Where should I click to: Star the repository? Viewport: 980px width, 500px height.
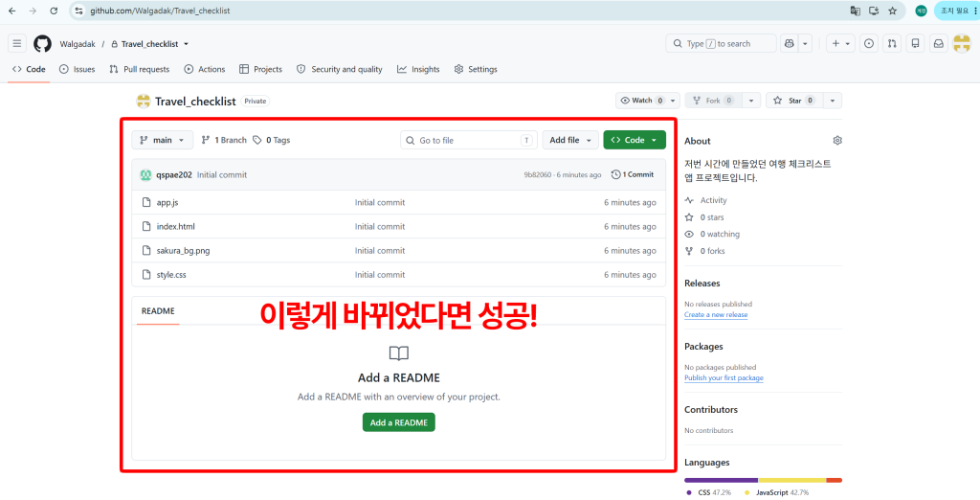pyautogui.click(x=793, y=101)
